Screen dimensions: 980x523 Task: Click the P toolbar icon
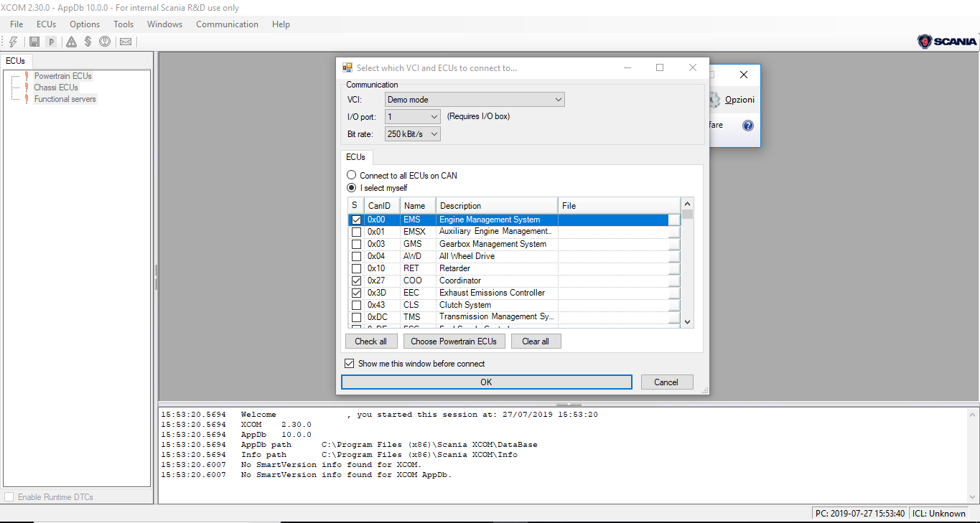click(x=52, y=42)
